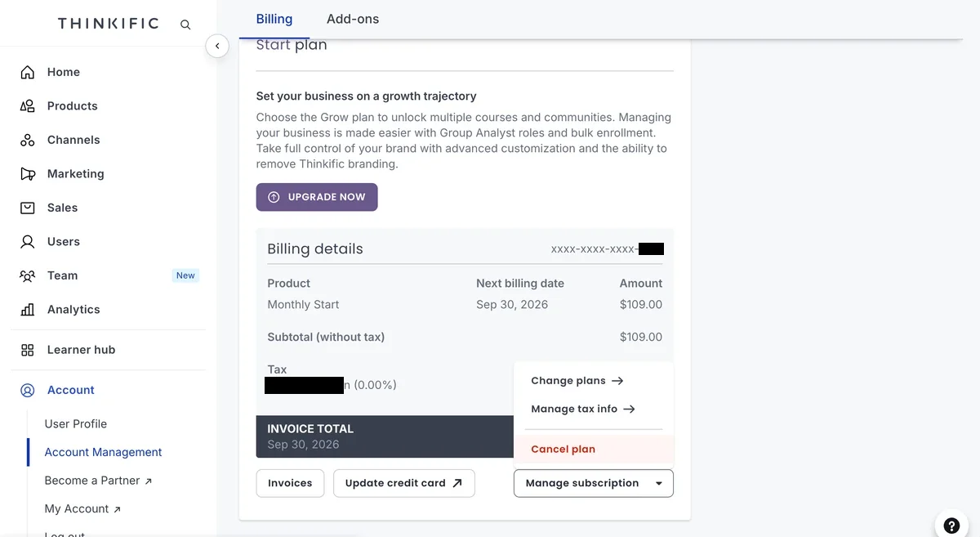
Task: Open User Profile under Account
Action: pyautogui.click(x=76, y=424)
